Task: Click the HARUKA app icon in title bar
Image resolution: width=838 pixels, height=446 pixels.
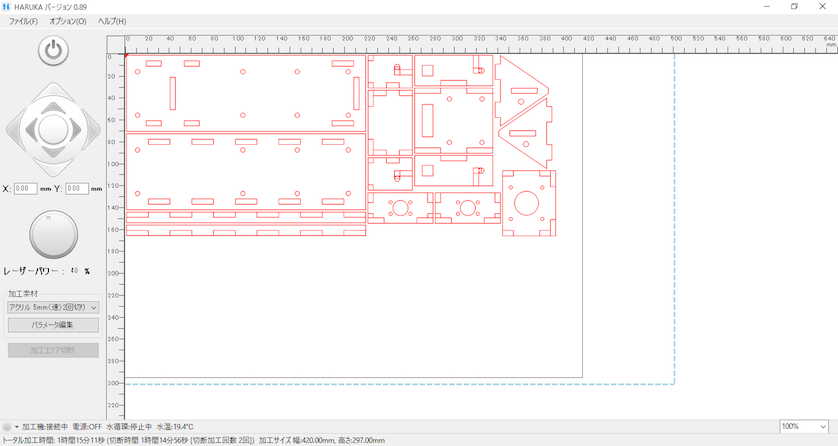Action: 6,6
